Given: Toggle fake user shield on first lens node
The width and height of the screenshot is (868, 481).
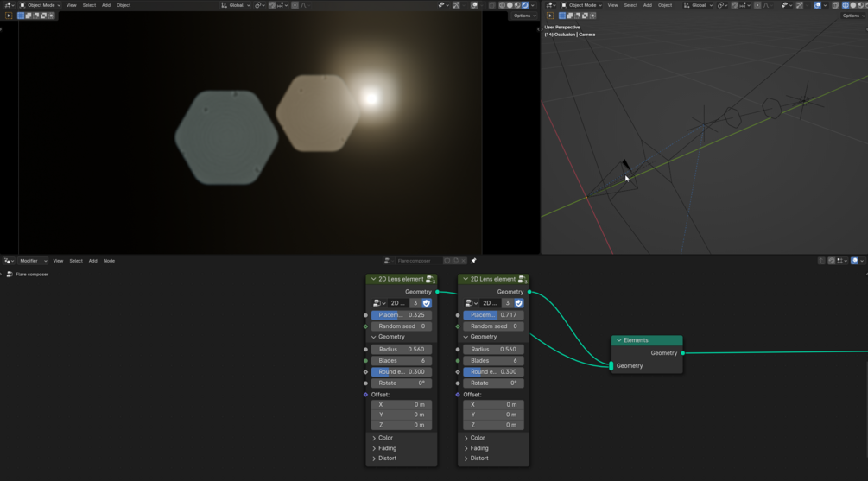Looking at the screenshot, I should pos(427,303).
